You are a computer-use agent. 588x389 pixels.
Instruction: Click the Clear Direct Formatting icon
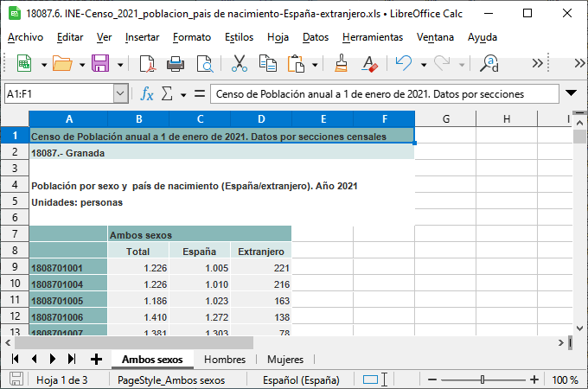pos(370,63)
